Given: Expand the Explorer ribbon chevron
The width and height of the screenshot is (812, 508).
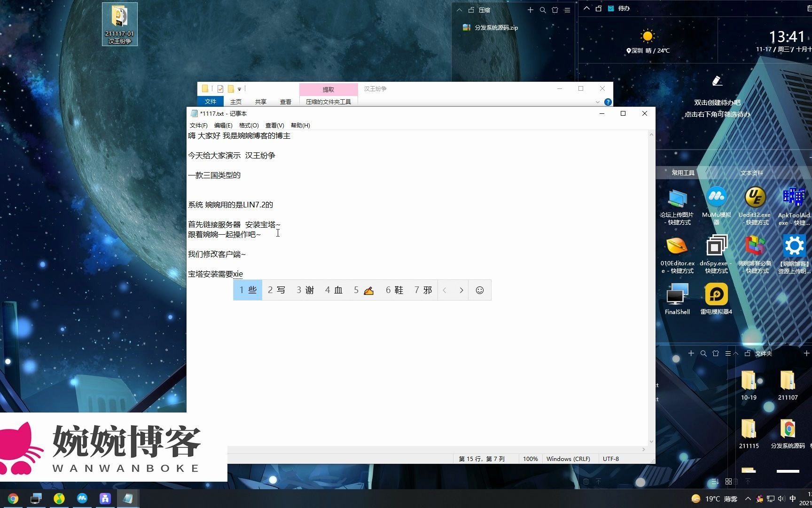Looking at the screenshot, I should (x=598, y=102).
